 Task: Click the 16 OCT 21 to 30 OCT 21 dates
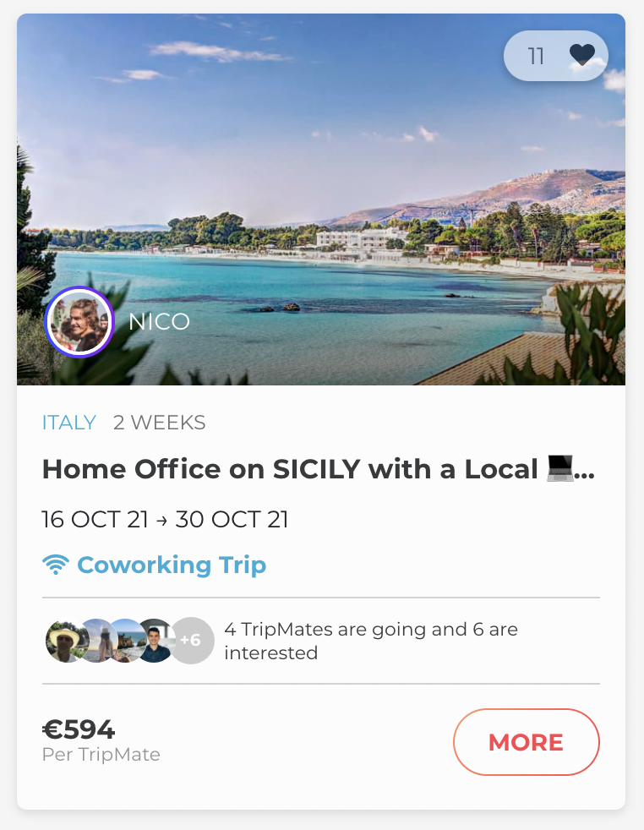pos(165,519)
